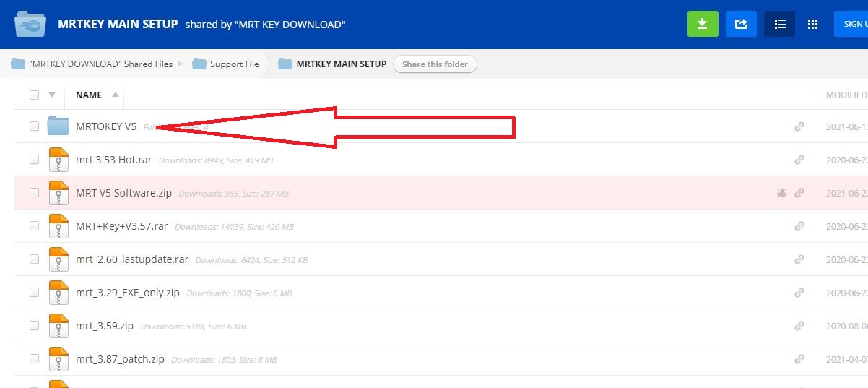Click "Downloads: 1803, Size: 8 MB" text
868x388 pixels.
pyautogui.click(x=224, y=360)
